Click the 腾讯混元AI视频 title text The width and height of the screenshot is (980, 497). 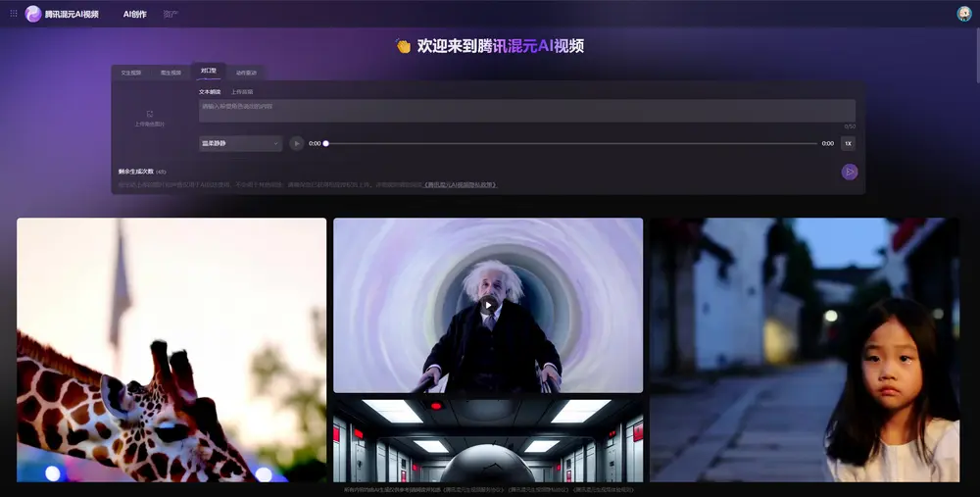[x=72, y=14]
